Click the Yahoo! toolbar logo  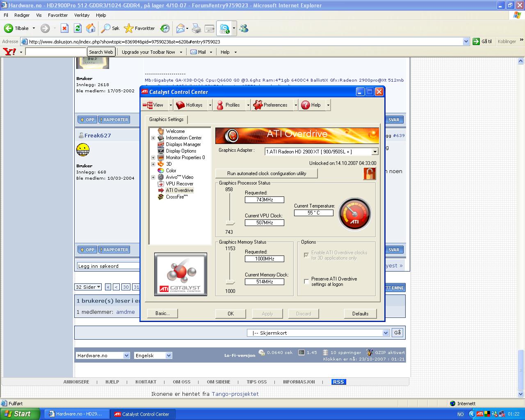9,52
